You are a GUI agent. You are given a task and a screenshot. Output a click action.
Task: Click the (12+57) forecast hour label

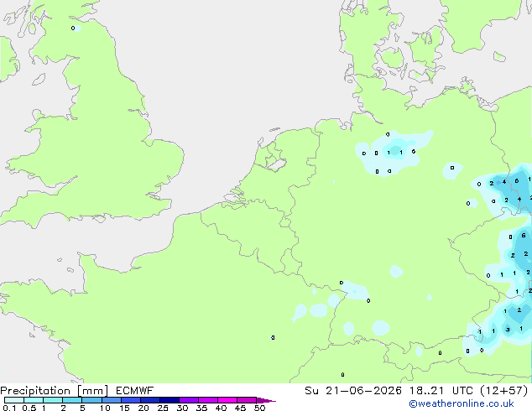504,391
